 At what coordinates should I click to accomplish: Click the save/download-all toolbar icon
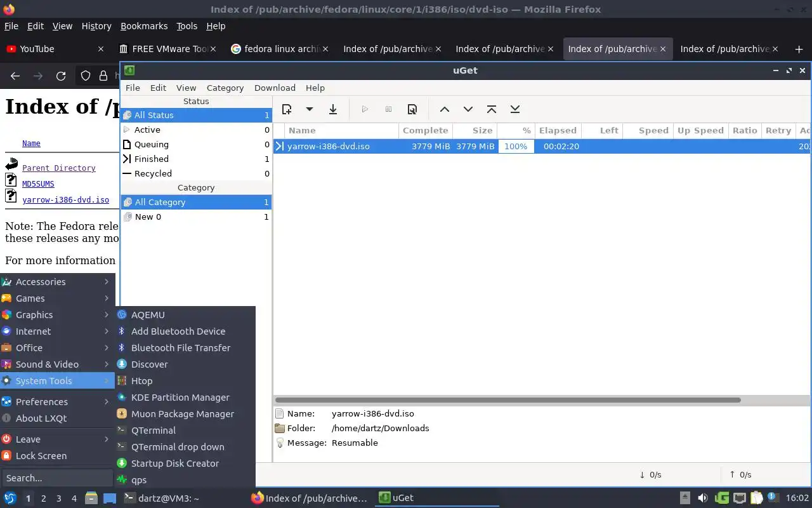[x=333, y=109]
